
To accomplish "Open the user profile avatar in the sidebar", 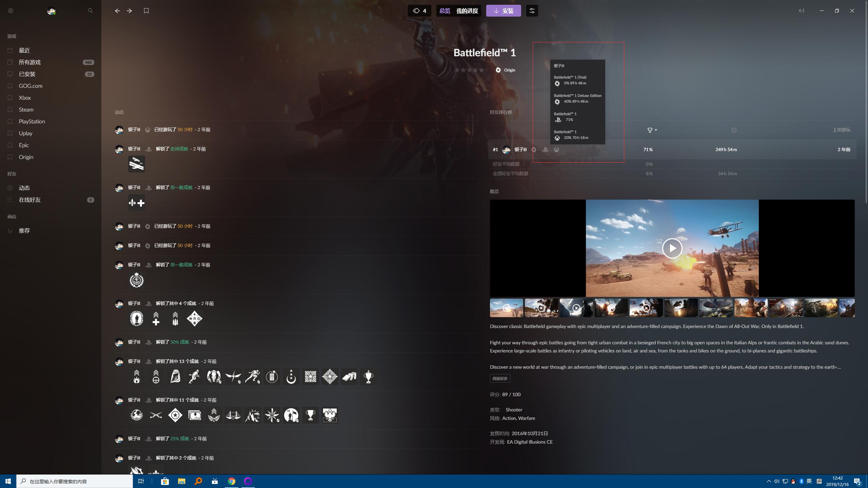I will 51,11.
